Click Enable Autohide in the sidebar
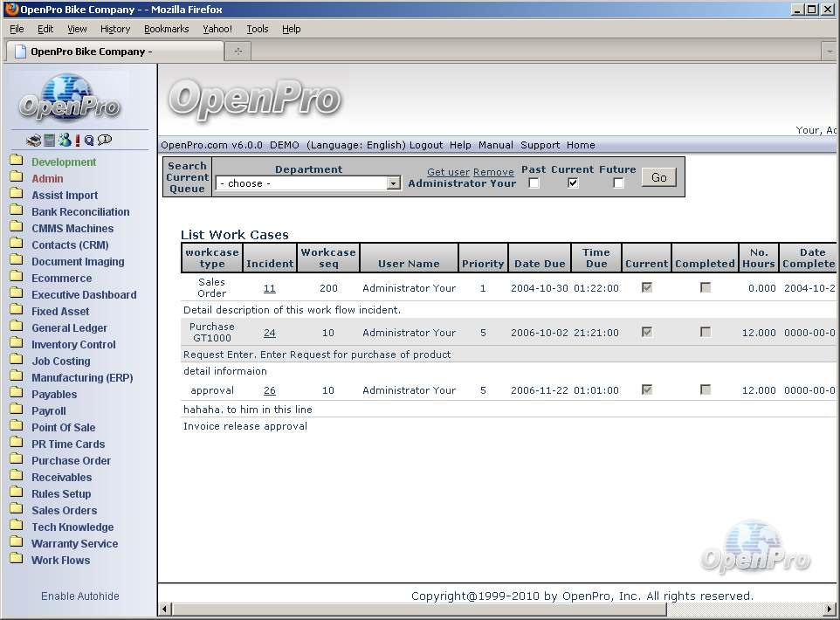This screenshot has width=840, height=620. (79, 596)
